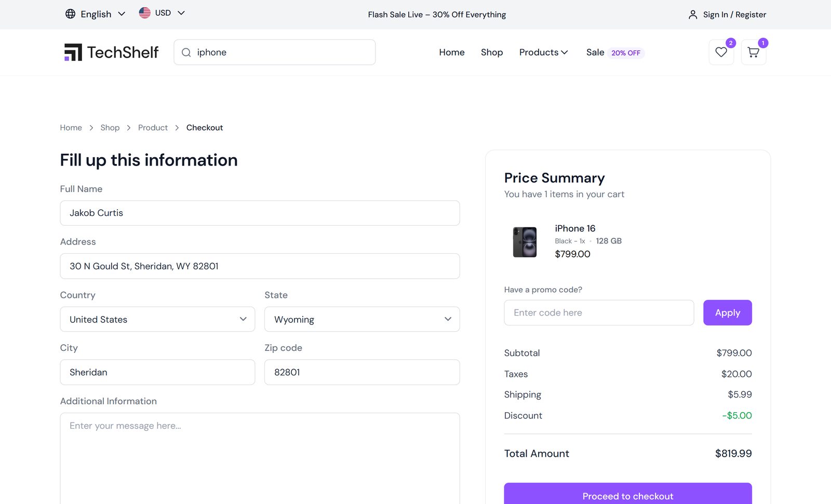This screenshot has width=831, height=504.
Task: Click the 128 GB storage label
Action: pos(609,241)
